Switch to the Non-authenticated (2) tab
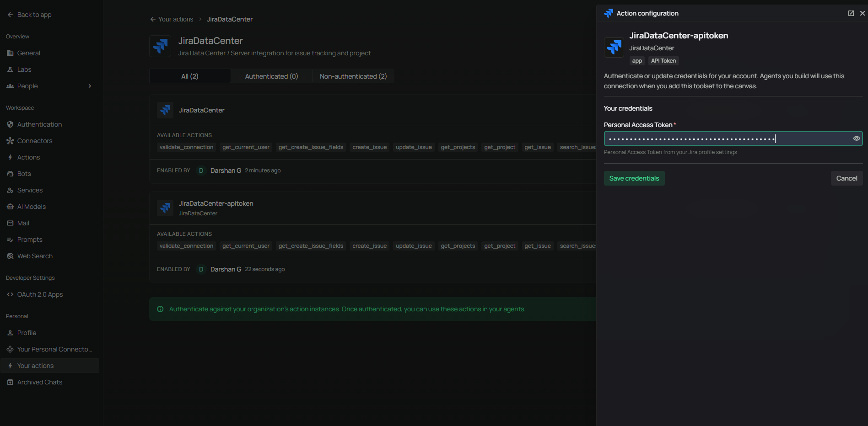The image size is (868, 426). [x=353, y=76]
